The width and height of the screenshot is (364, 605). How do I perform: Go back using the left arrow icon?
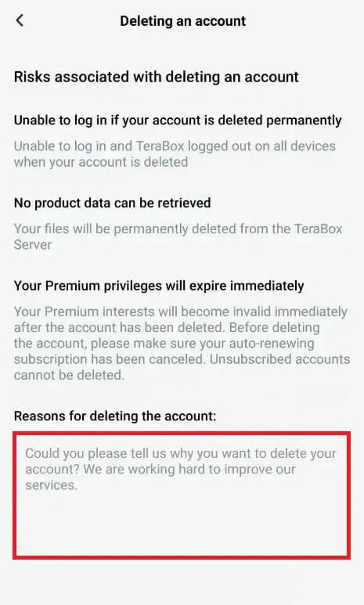click(x=20, y=20)
